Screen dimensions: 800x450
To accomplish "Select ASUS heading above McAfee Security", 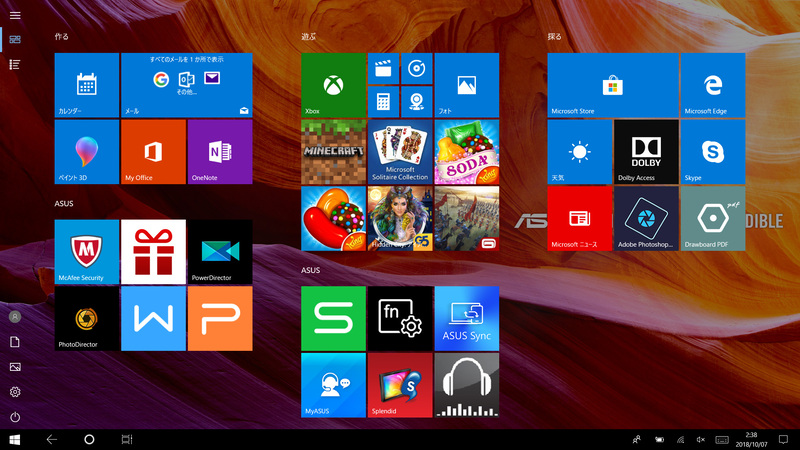I will (64, 204).
